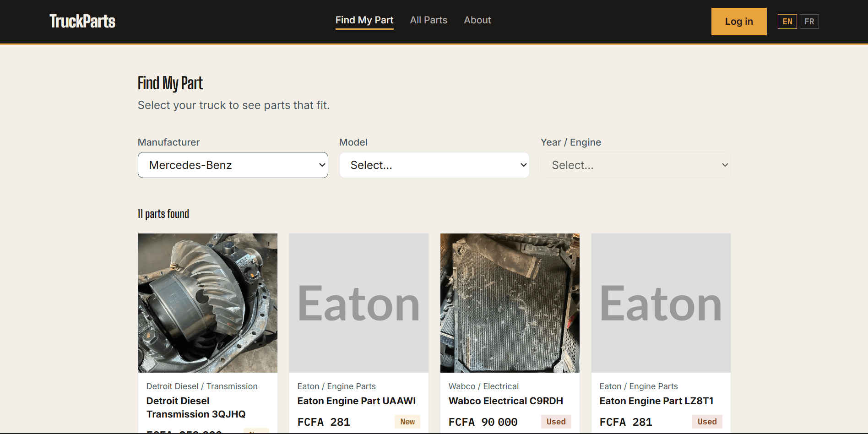This screenshot has width=868, height=434.
Task: Open the Detroit Diesel transmission photo
Action: coord(208,303)
